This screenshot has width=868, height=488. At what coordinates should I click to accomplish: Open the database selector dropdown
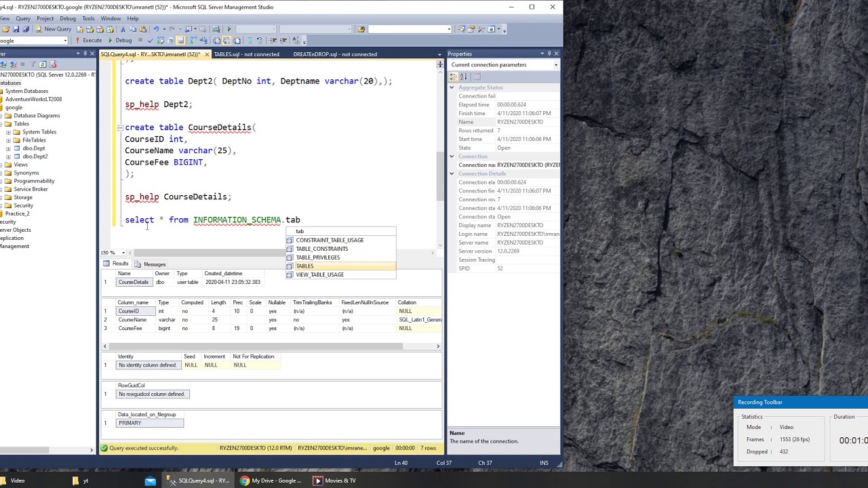pos(65,41)
